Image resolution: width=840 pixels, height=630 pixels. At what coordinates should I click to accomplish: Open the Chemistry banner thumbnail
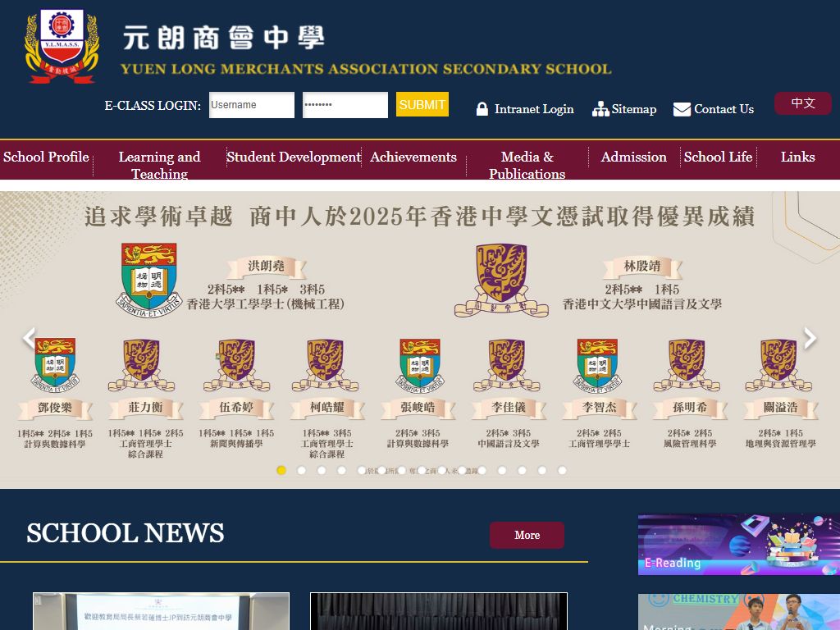tap(739, 612)
